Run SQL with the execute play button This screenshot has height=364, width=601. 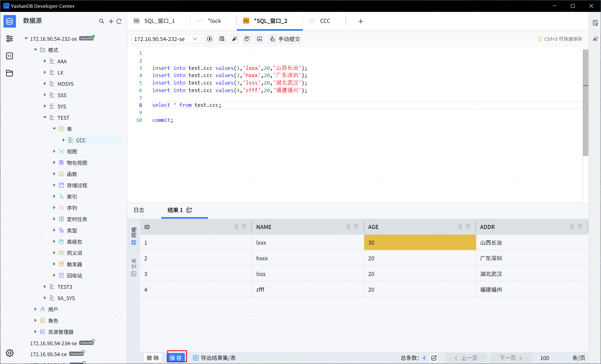(x=210, y=39)
